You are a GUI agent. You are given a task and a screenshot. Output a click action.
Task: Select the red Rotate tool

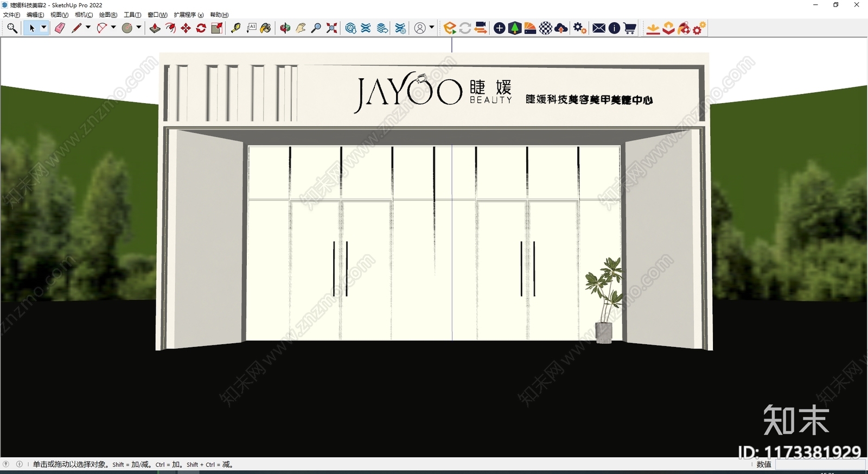[x=201, y=28]
